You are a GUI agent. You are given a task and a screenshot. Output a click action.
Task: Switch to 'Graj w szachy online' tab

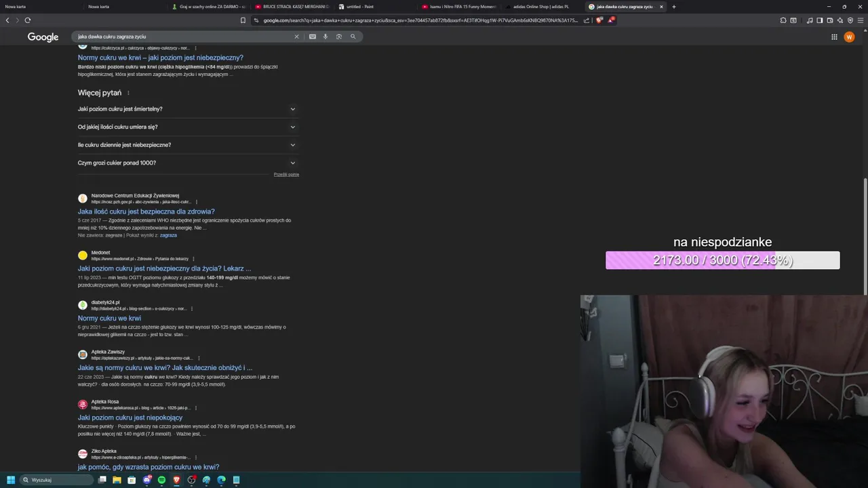(x=209, y=7)
